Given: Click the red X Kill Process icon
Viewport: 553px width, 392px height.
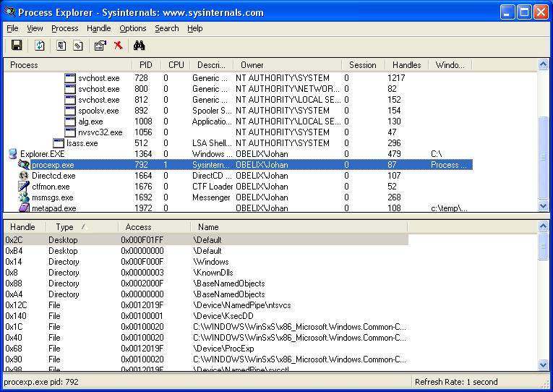Looking at the screenshot, I should [x=118, y=45].
